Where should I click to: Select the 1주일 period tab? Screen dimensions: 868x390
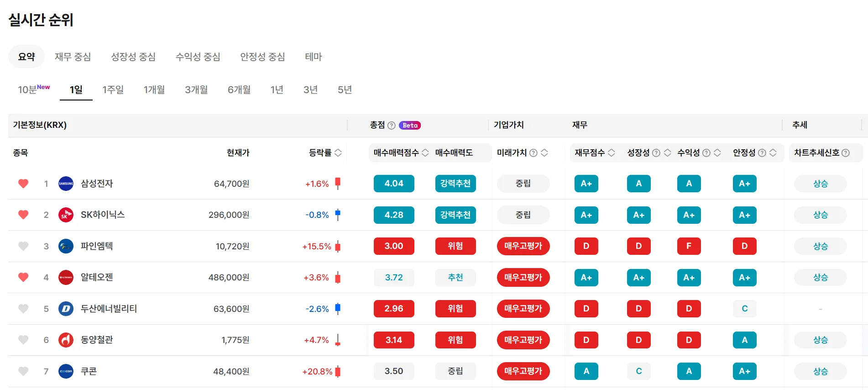(113, 90)
